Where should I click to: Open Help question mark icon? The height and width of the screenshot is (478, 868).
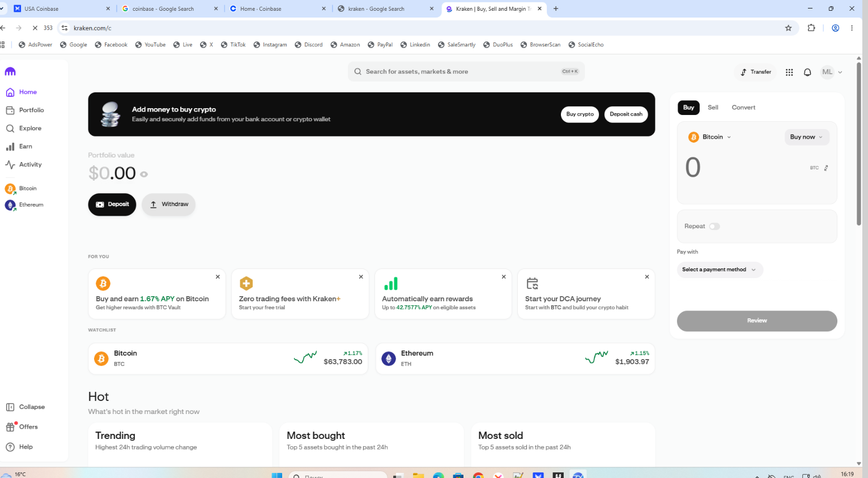point(10,447)
